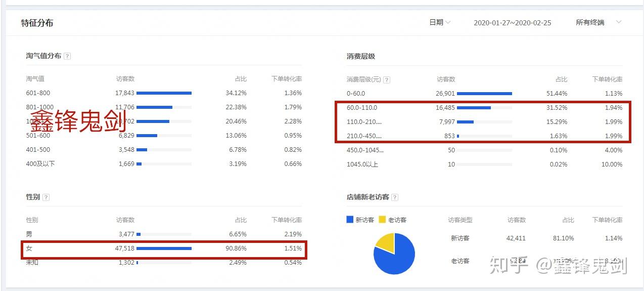Click help icon beside 店铺新老访客
The image size is (644, 291).
pos(395,197)
